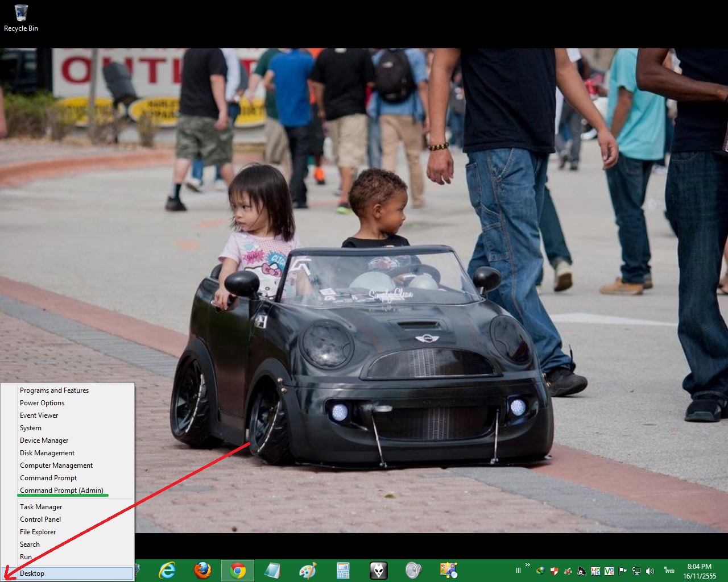
Task: Launch Command Prompt (Admin)
Action: pos(67,490)
